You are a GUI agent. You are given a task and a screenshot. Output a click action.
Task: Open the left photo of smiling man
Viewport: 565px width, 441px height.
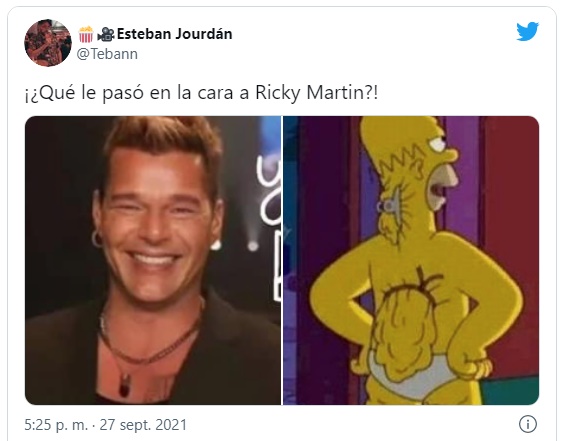pyautogui.click(x=153, y=260)
